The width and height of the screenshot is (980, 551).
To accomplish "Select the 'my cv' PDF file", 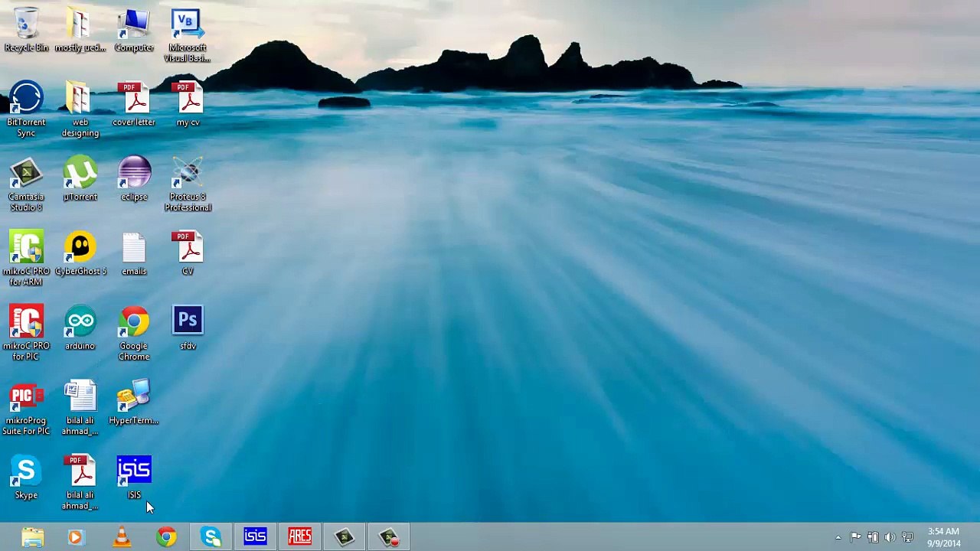I will click(x=188, y=104).
